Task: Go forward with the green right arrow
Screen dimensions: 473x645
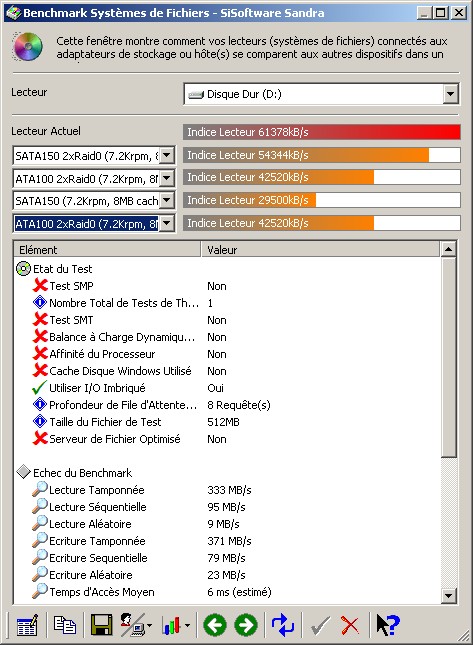Action: click(246, 625)
